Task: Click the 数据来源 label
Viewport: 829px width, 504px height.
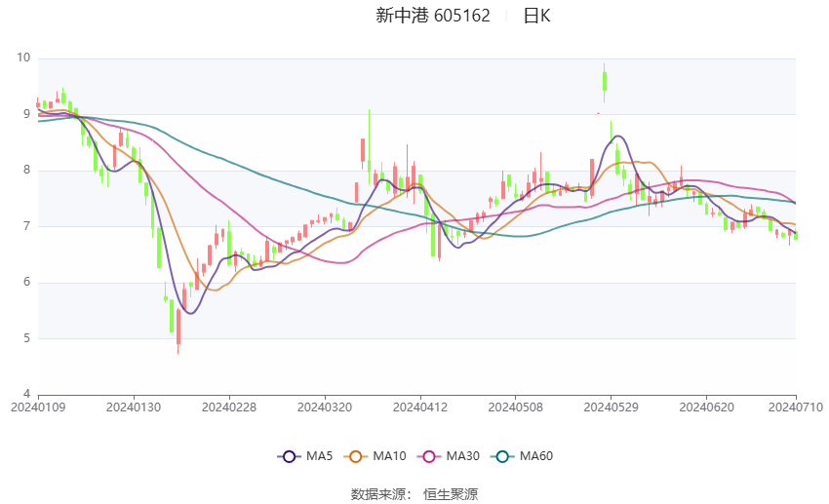Action: [x=378, y=494]
